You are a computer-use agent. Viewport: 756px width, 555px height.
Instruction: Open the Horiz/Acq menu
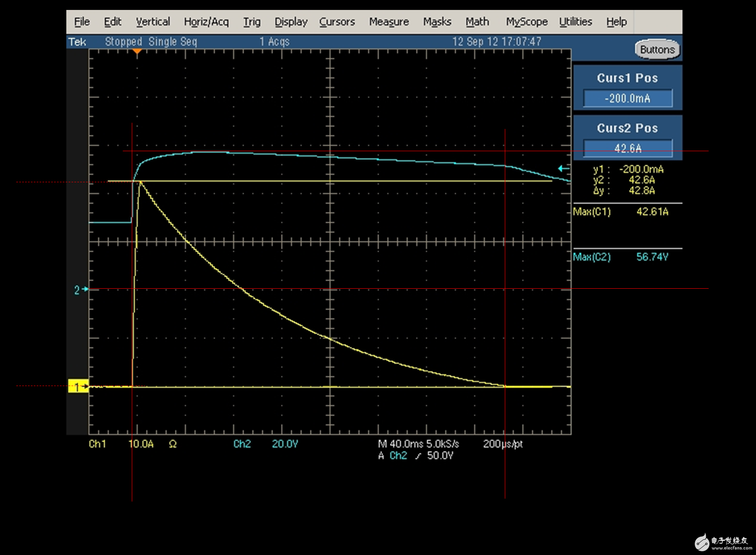206,22
